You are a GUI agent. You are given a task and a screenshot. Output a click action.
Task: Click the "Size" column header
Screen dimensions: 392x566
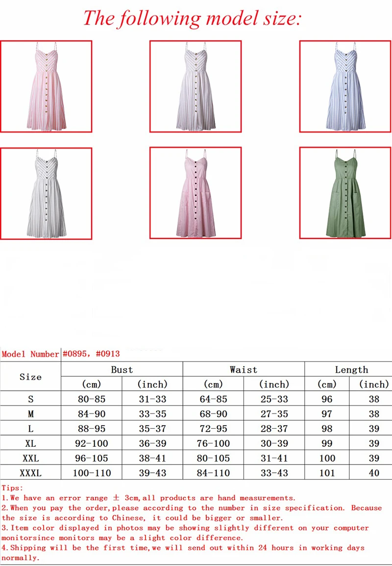coord(31,377)
